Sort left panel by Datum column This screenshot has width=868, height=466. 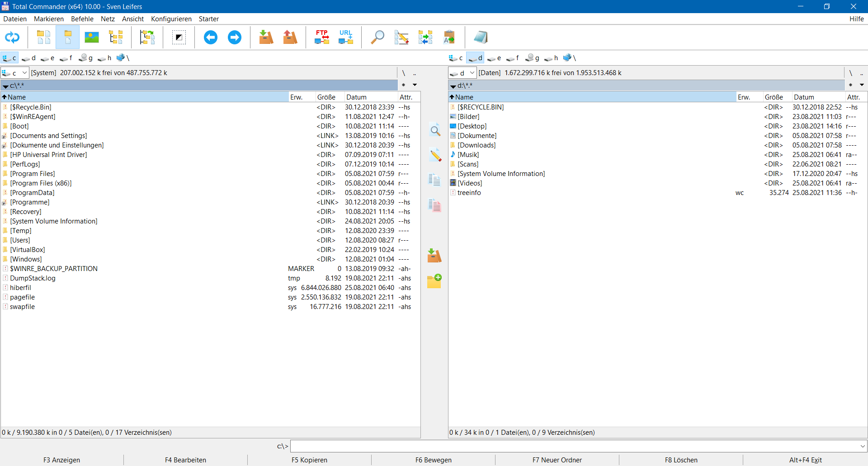(371, 97)
